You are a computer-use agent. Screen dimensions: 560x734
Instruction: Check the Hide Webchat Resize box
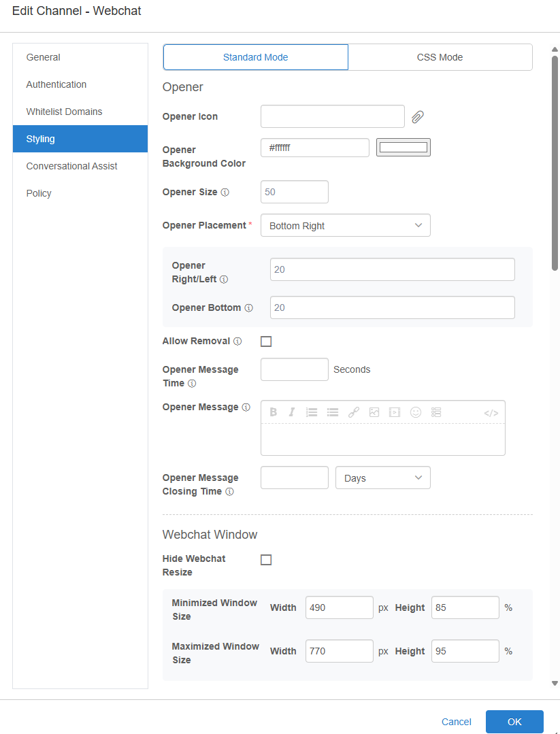[x=266, y=560]
